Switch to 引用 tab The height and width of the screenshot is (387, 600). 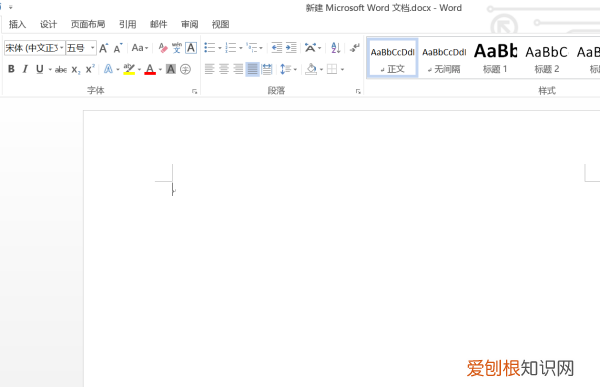127,24
